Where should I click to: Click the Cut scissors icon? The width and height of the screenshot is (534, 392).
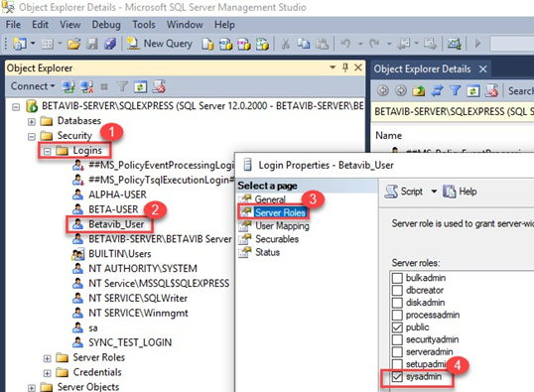pos(286,44)
